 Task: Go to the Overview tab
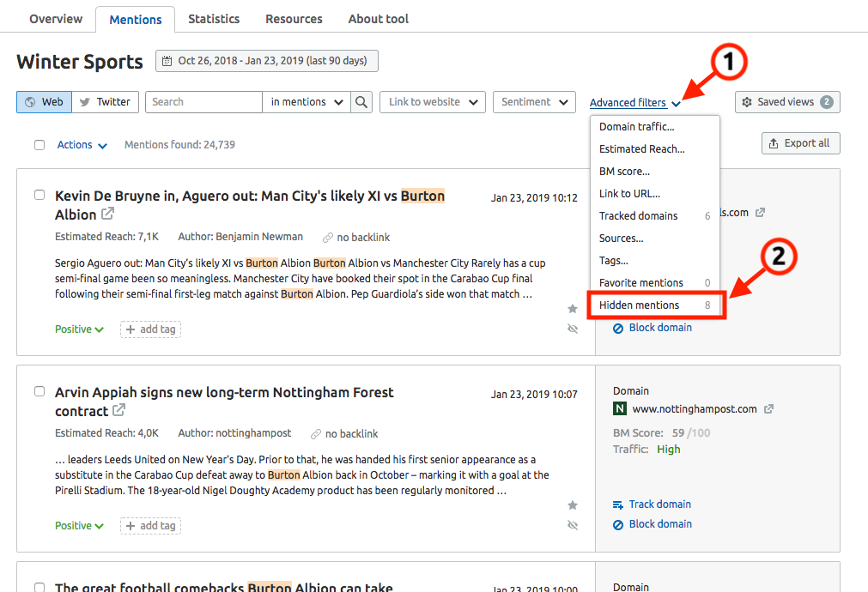[x=56, y=19]
